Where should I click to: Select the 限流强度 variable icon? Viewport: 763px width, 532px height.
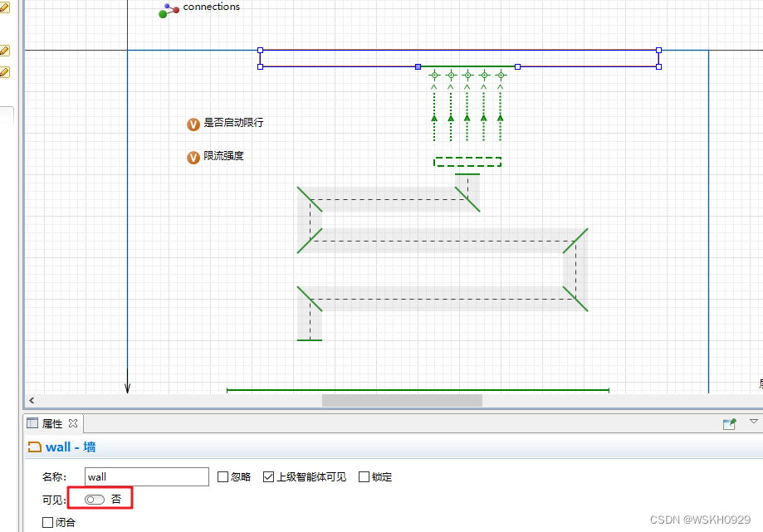(x=193, y=158)
